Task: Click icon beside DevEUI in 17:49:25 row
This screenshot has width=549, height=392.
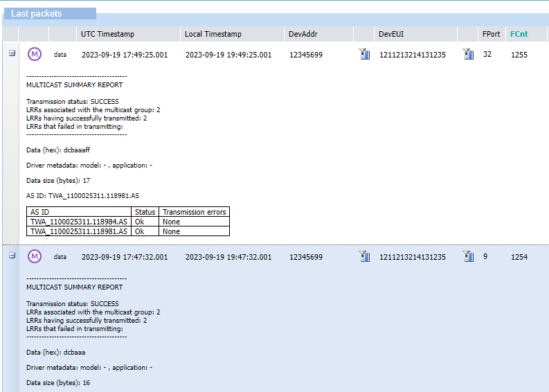Action: pyautogui.click(x=468, y=54)
